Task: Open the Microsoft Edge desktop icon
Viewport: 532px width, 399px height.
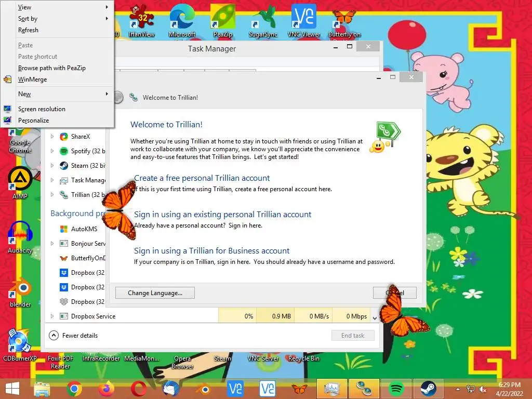Action: [x=182, y=20]
